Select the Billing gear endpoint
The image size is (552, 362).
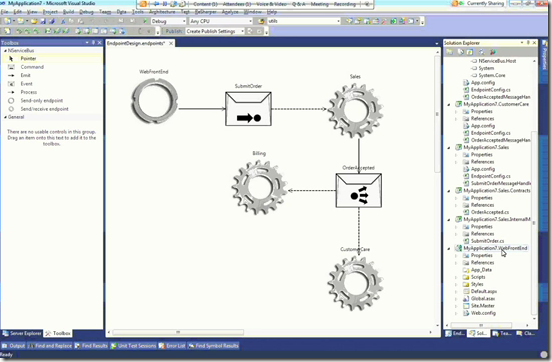pos(259,187)
